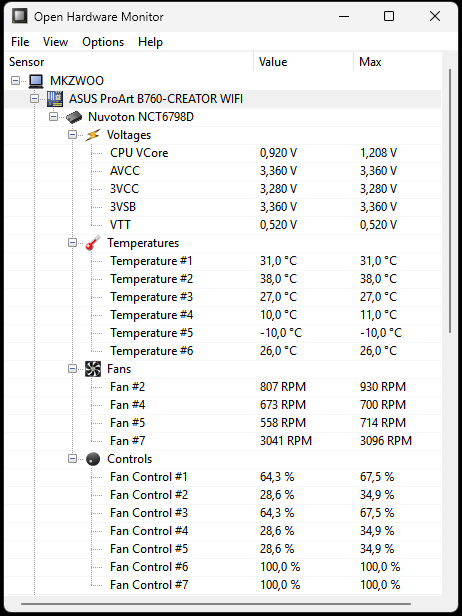Click the Controls sphere icon
Screen dimensions: 462x616
click(93, 459)
